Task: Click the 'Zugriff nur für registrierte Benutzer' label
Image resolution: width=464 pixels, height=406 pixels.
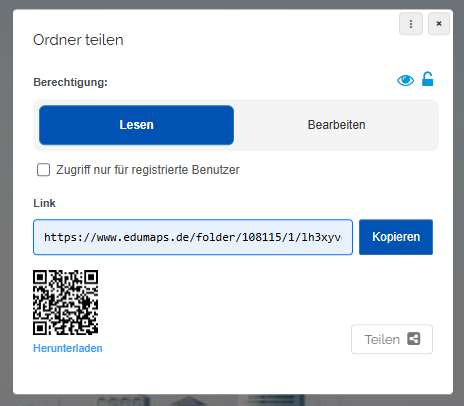Action: tap(148, 170)
